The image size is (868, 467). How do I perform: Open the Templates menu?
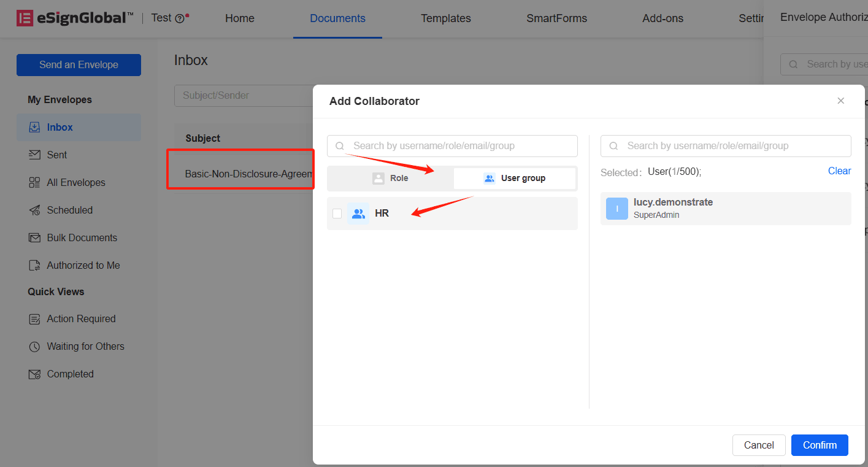click(445, 18)
